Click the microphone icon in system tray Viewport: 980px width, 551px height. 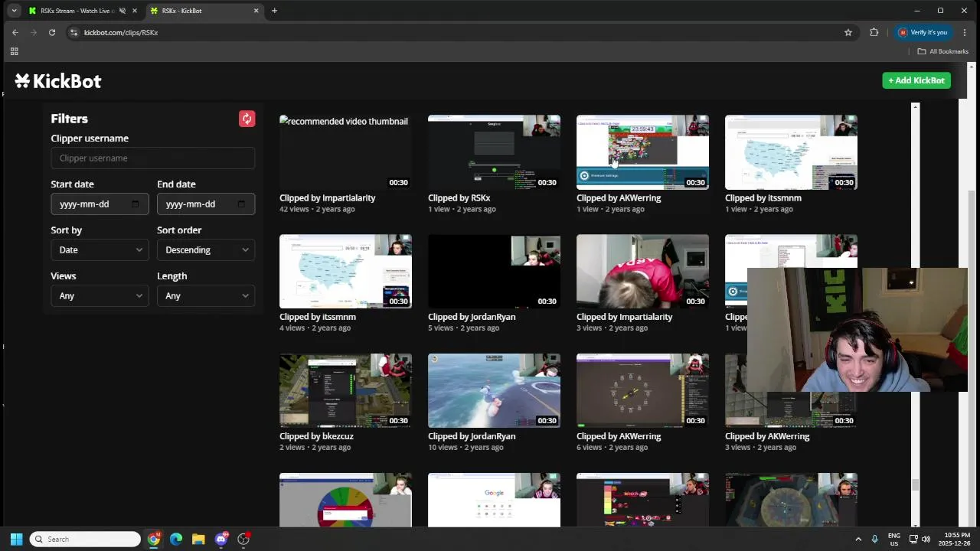(x=874, y=539)
